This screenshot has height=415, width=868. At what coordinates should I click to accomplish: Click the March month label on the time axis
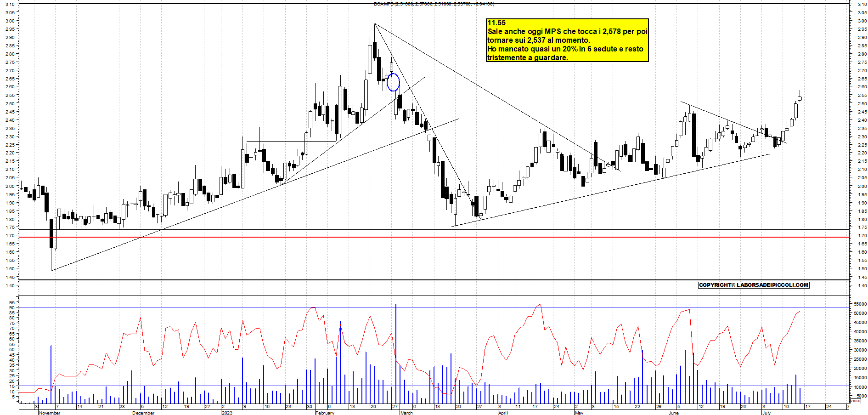click(406, 413)
